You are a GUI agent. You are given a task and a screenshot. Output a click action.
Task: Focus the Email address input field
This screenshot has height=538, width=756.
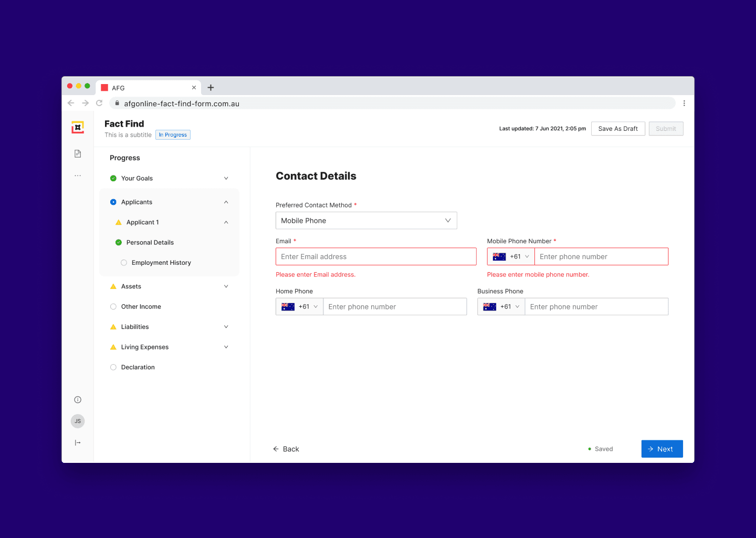tap(376, 256)
